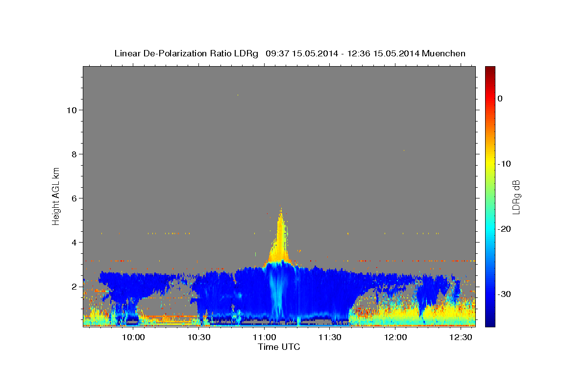Click the blue -30 dB colorbar region

[x=490, y=294]
